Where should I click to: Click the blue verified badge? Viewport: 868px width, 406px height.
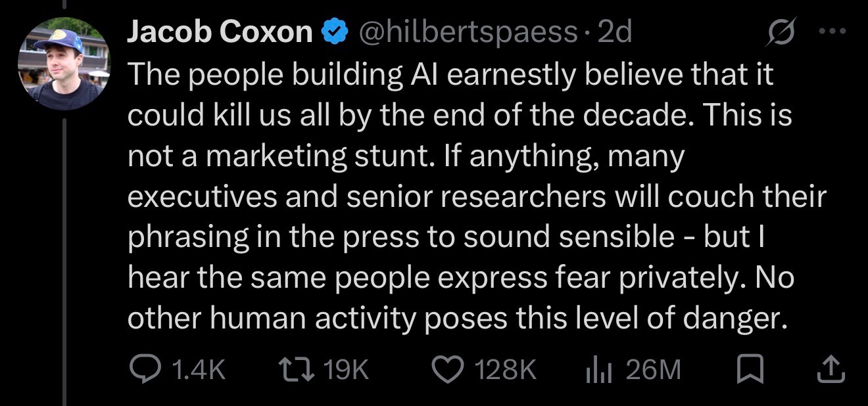pos(333,32)
